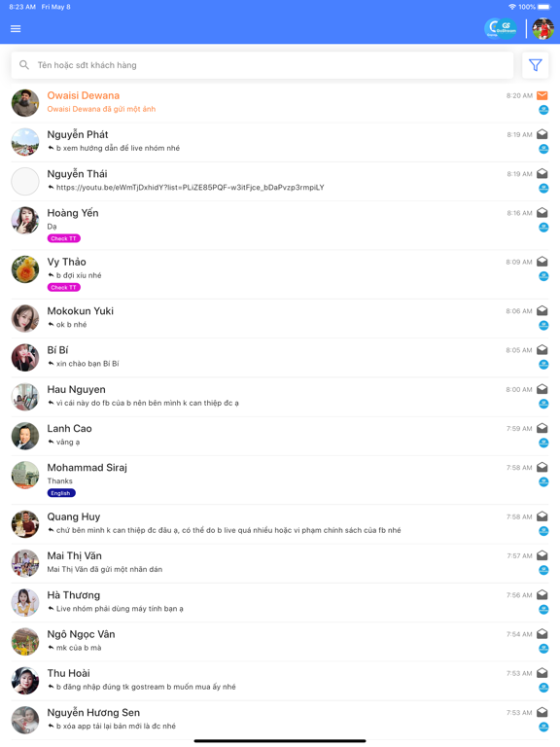
Task: Tap blue page badge on Lanh Cao row
Action: [x=543, y=444]
